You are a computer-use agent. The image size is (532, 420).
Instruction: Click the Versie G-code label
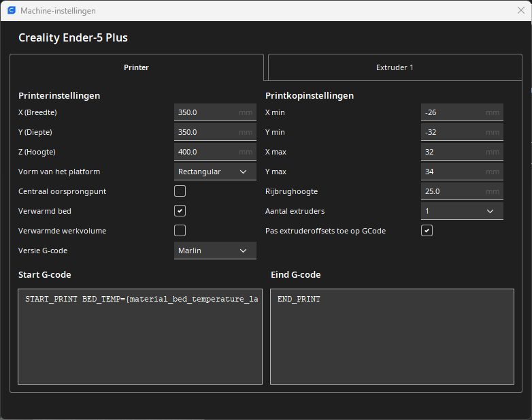[43, 251]
